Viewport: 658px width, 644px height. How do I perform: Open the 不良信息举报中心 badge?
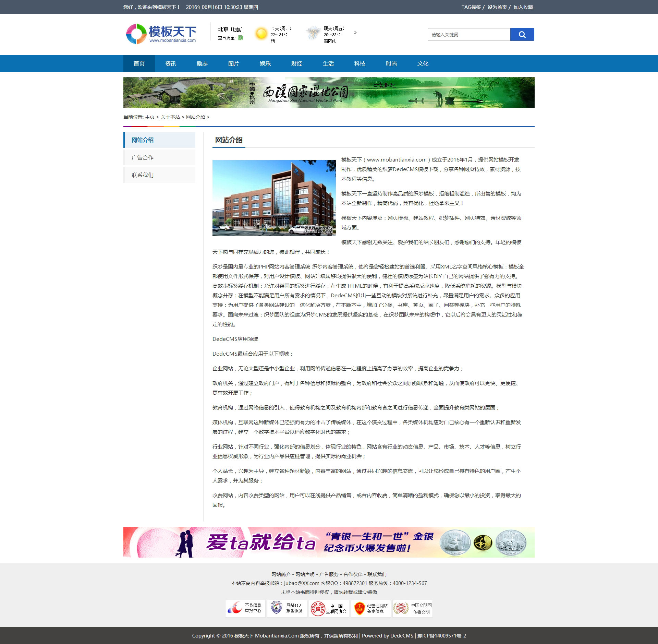245,608
